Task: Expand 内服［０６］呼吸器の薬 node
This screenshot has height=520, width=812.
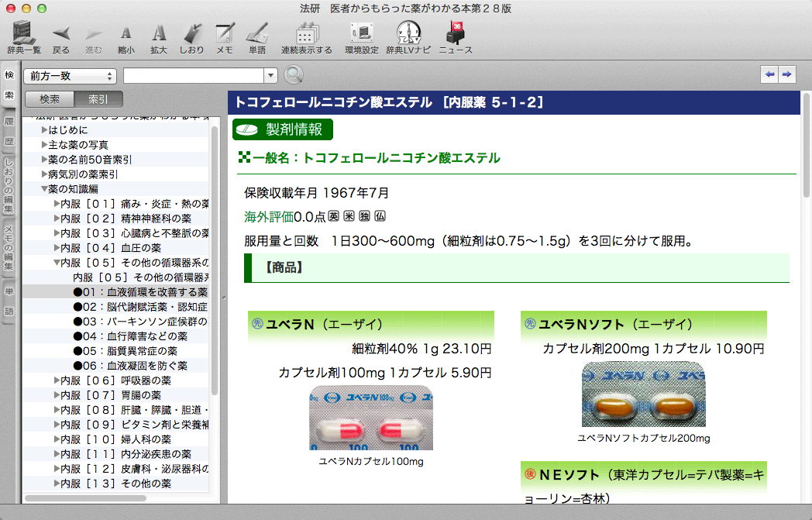Action: (x=57, y=381)
